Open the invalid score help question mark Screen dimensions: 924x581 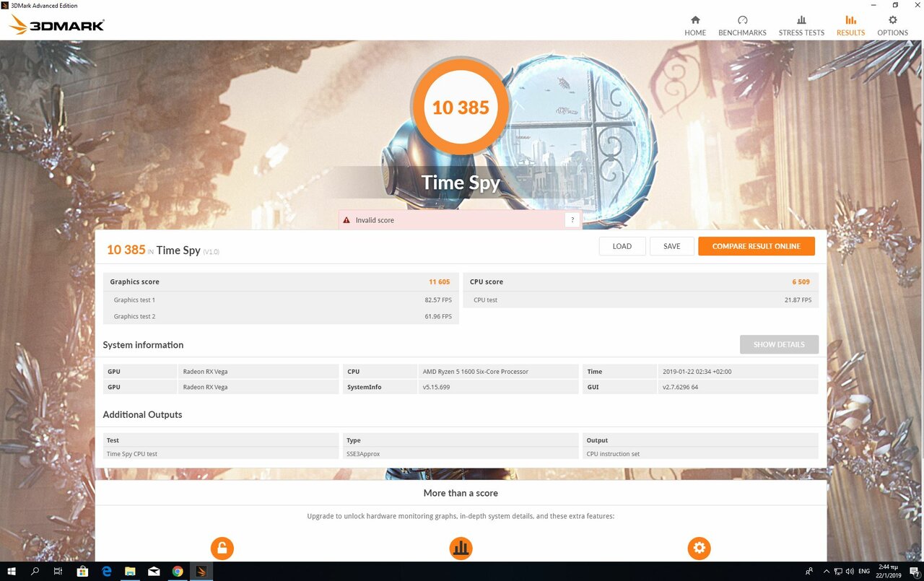[x=572, y=220]
